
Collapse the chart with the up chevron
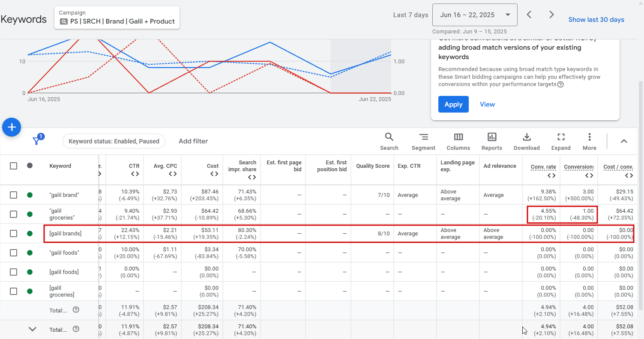[624, 141]
